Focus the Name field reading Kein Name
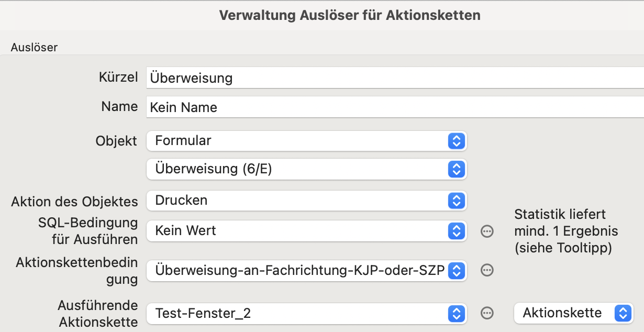The width and height of the screenshot is (644, 332). click(x=395, y=107)
